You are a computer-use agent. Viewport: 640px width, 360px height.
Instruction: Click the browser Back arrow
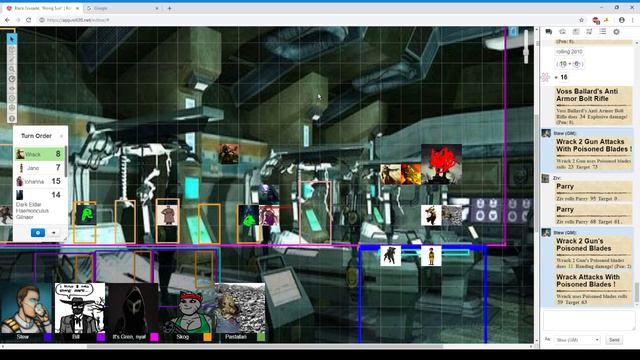click(7, 20)
